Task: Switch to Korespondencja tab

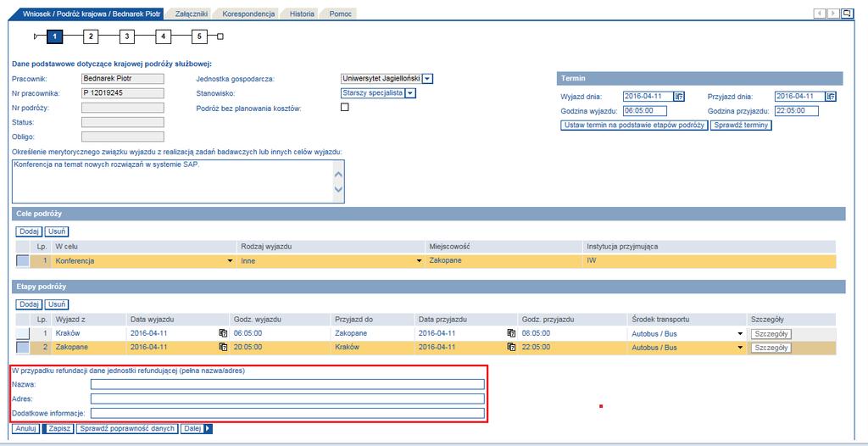Action: click(x=248, y=14)
